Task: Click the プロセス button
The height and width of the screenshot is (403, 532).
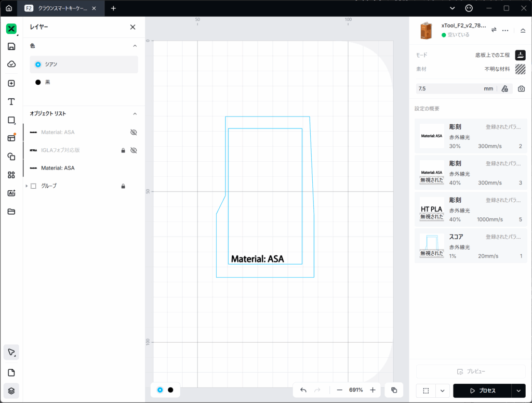Action: 482,391
